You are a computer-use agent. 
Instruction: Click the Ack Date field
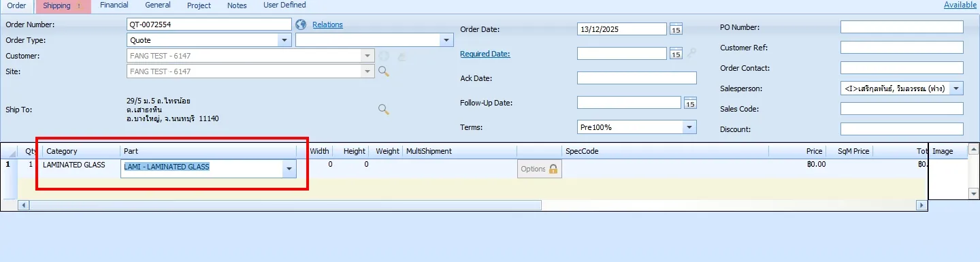pos(637,78)
